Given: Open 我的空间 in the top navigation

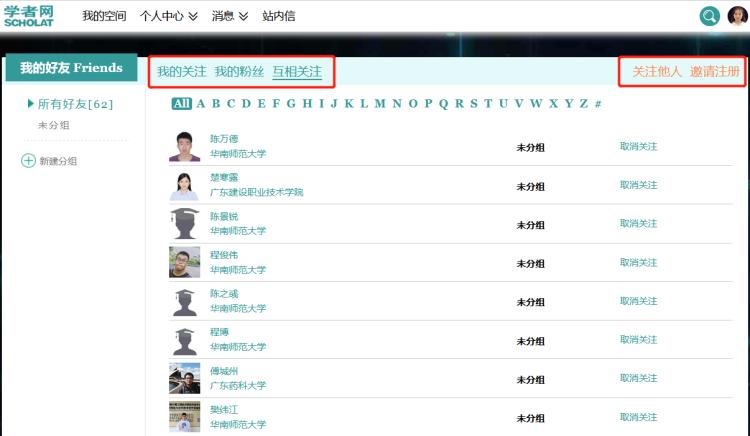Looking at the screenshot, I should click(x=104, y=16).
